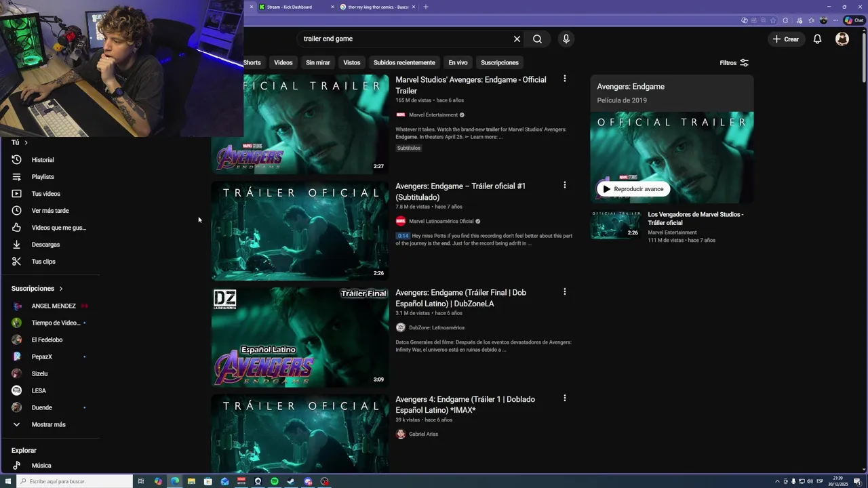Select the Vistos filter chip

[352, 62]
